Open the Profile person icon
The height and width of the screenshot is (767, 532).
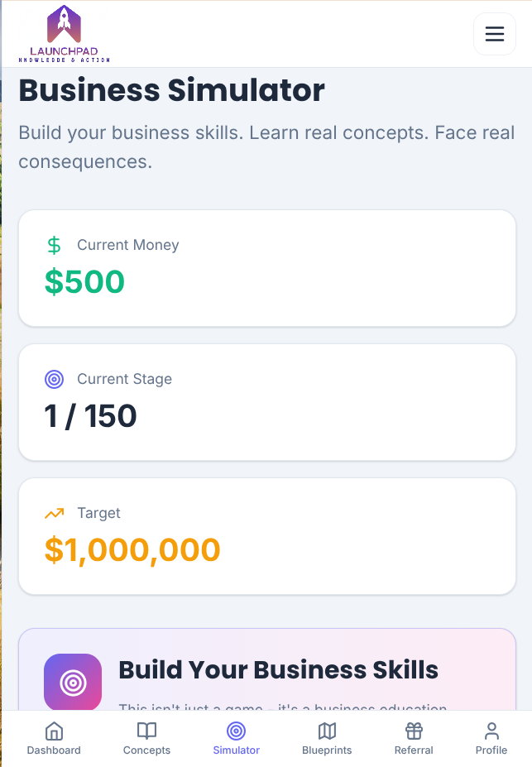click(491, 731)
